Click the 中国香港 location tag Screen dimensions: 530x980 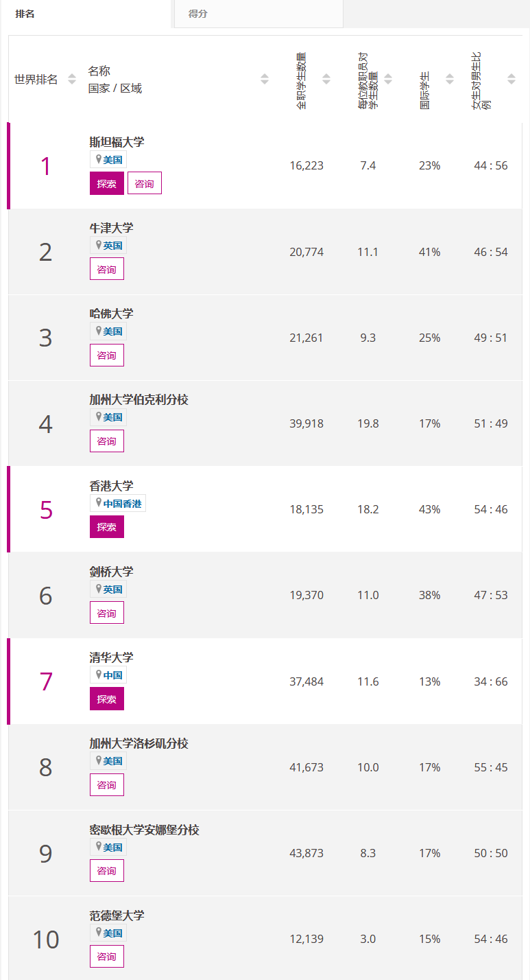[x=118, y=504]
